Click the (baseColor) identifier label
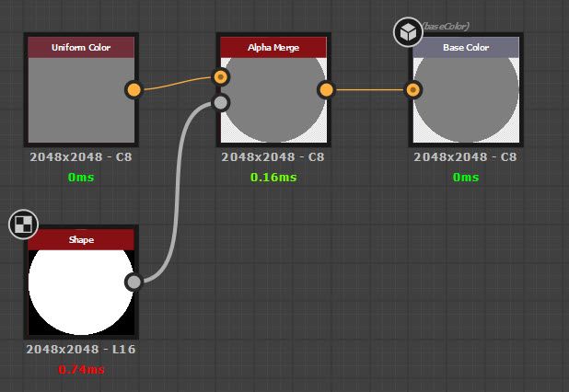The height and width of the screenshot is (392, 569). pyautogui.click(x=446, y=27)
